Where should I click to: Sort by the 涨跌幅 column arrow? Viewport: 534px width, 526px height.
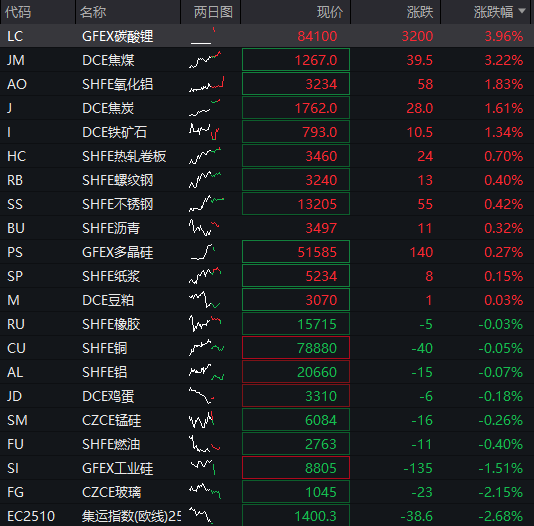pyautogui.click(x=522, y=11)
